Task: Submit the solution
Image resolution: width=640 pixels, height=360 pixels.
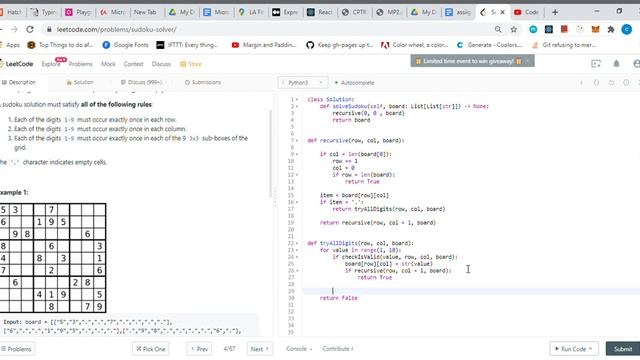Action: pyautogui.click(x=623, y=349)
